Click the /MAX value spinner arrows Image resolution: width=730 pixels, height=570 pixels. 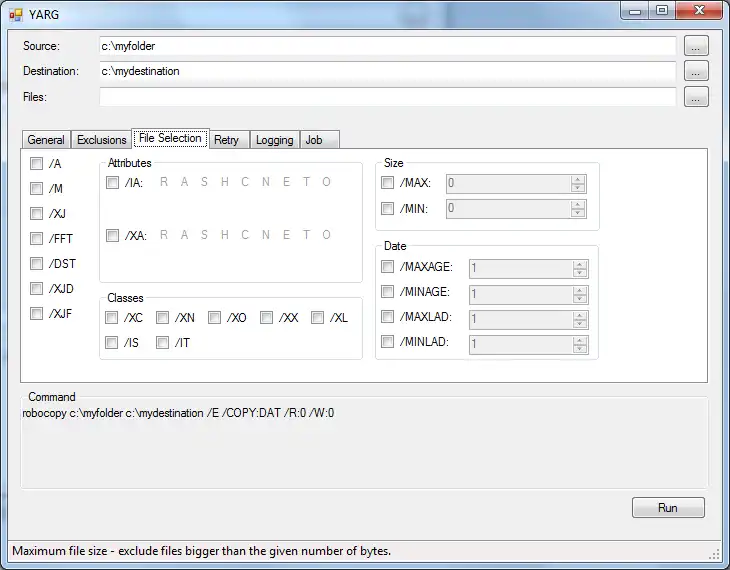pos(578,183)
